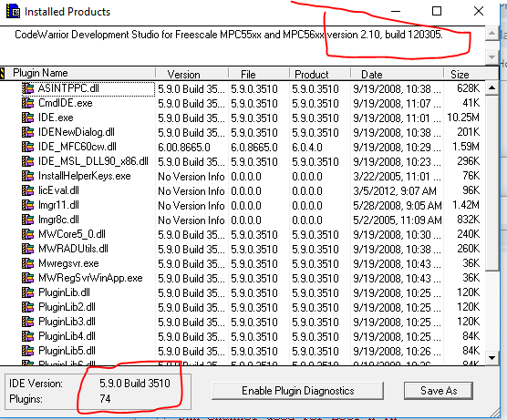Click the lmgr11.dll plugin icon
This screenshot has height=420, width=507.
coord(27,205)
